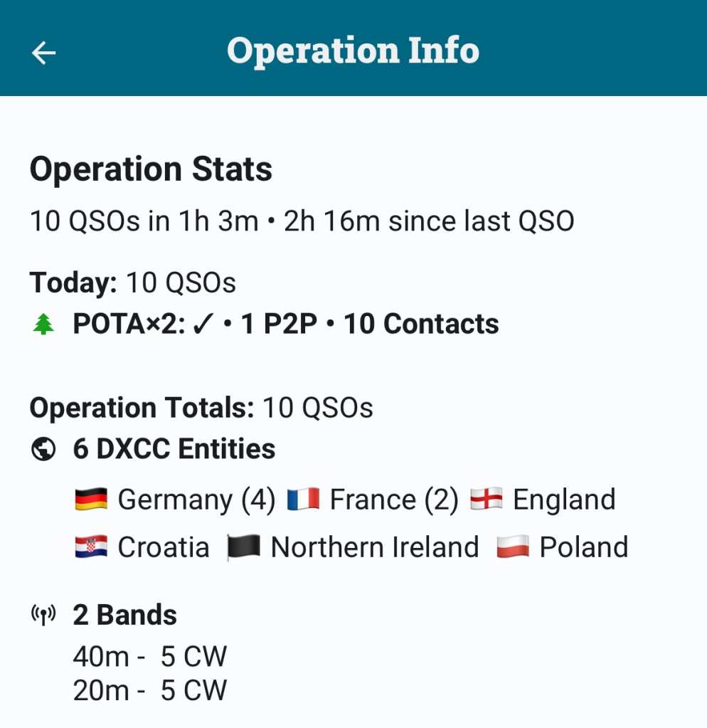Viewport: 707px width, 728px height.
Task: Tap the England flag icon
Action: tap(487, 500)
